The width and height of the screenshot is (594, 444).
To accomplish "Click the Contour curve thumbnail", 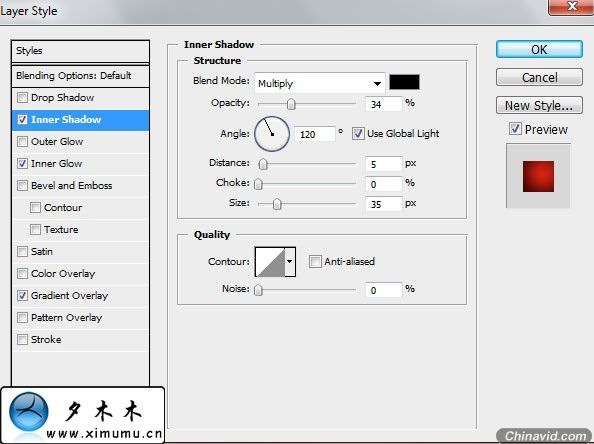I will 270,262.
